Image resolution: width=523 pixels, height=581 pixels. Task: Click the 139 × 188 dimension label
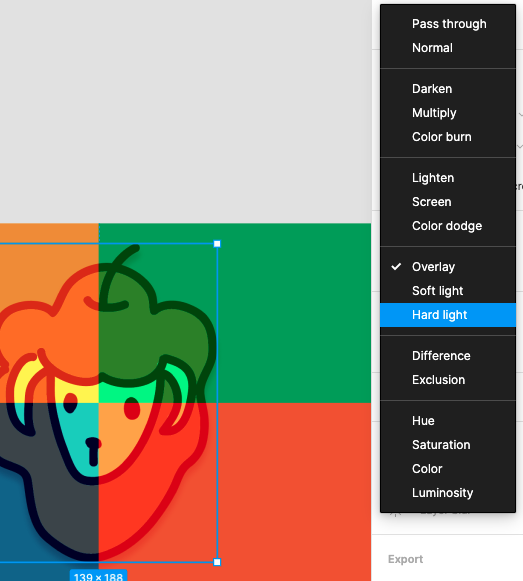tap(98, 576)
